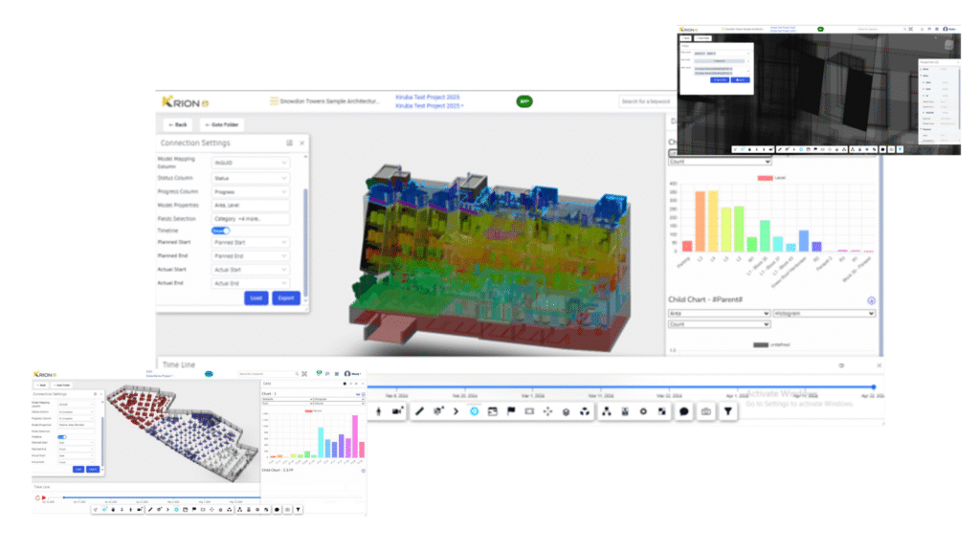This screenshot has width=980, height=551.
Task: Click the Goto Folder button
Action: (221, 124)
